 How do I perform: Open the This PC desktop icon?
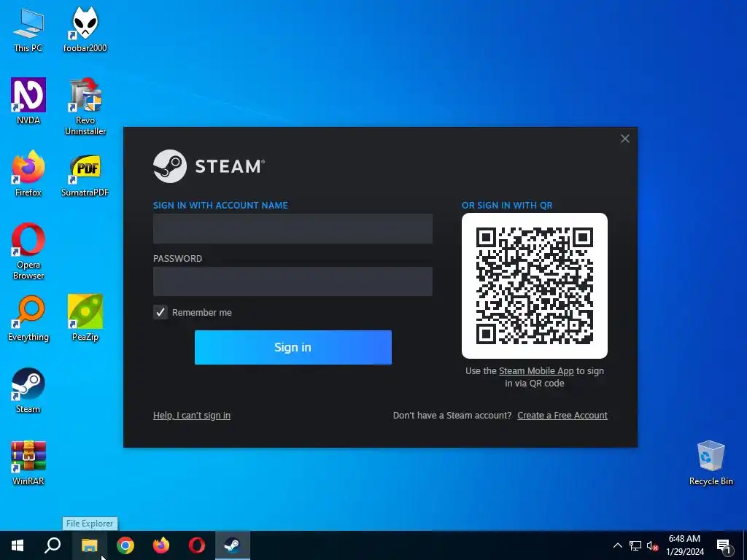pyautogui.click(x=28, y=29)
